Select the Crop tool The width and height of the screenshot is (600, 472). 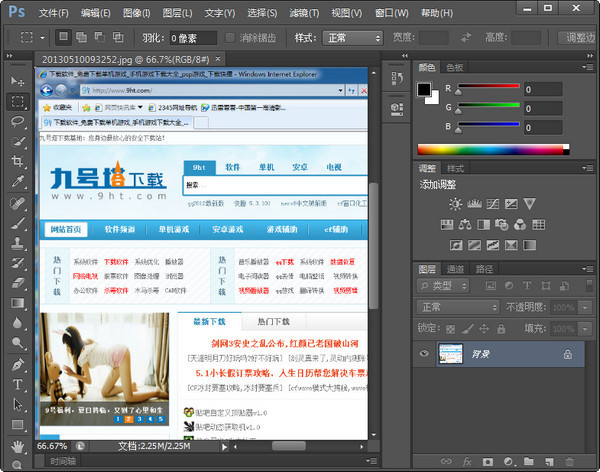[x=17, y=161]
